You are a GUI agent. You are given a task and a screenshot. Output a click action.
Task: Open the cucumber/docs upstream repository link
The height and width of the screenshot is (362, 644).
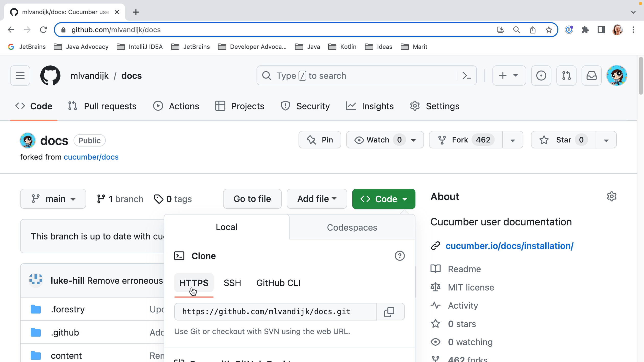point(91,157)
